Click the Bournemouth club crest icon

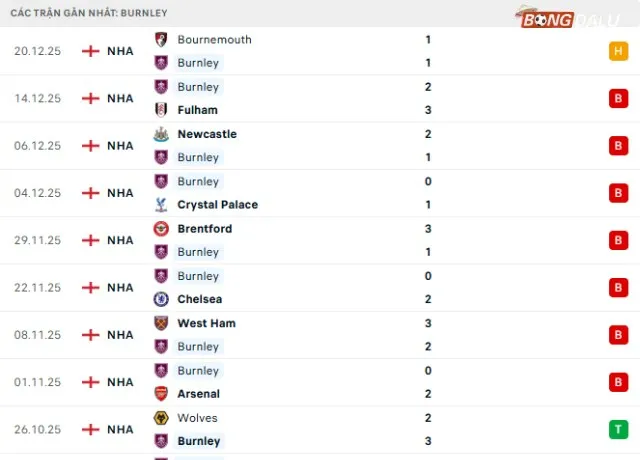coord(160,40)
